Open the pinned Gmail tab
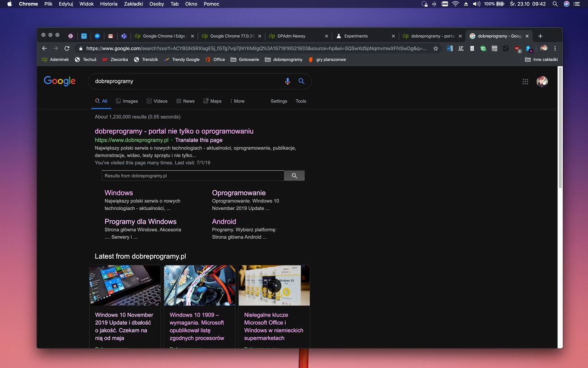Image resolution: width=588 pixels, height=368 pixels. pyautogui.click(x=110, y=36)
